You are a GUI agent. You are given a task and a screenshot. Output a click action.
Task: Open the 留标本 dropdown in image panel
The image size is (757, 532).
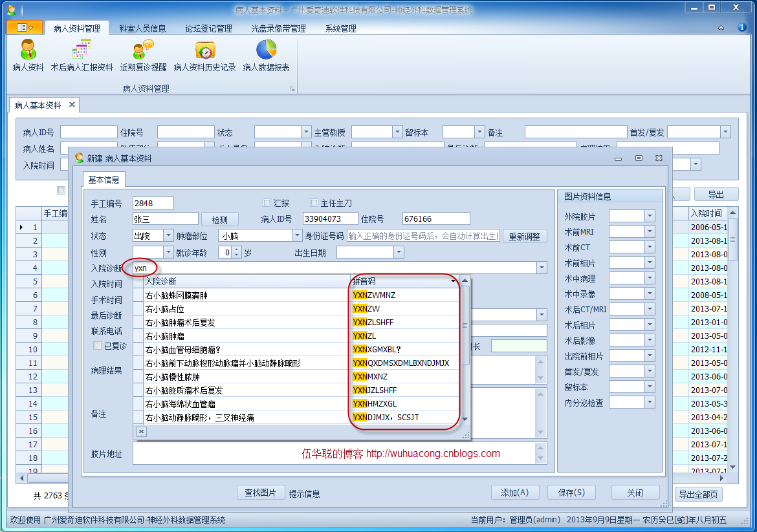650,387
